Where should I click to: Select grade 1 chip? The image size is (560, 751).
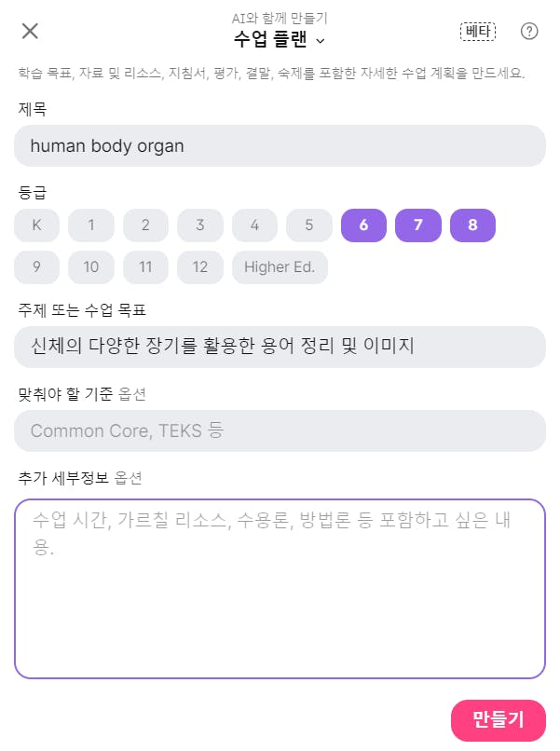(91, 225)
